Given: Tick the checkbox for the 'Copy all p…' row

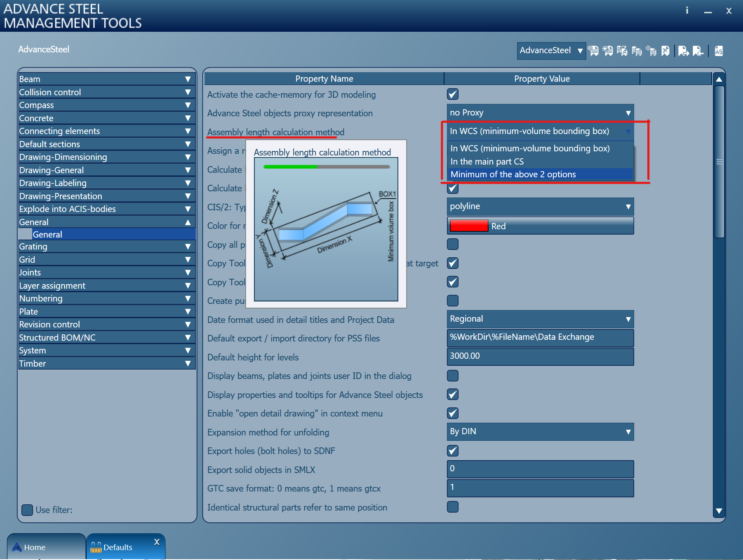Looking at the screenshot, I should coord(453,244).
